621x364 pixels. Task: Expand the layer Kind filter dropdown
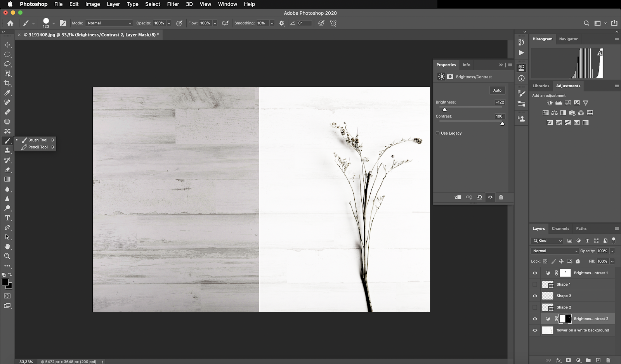click(x=547, y=241)
